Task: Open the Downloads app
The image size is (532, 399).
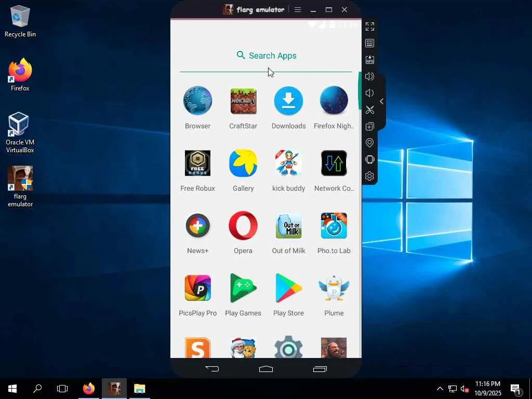Action: tap(288, 101)
